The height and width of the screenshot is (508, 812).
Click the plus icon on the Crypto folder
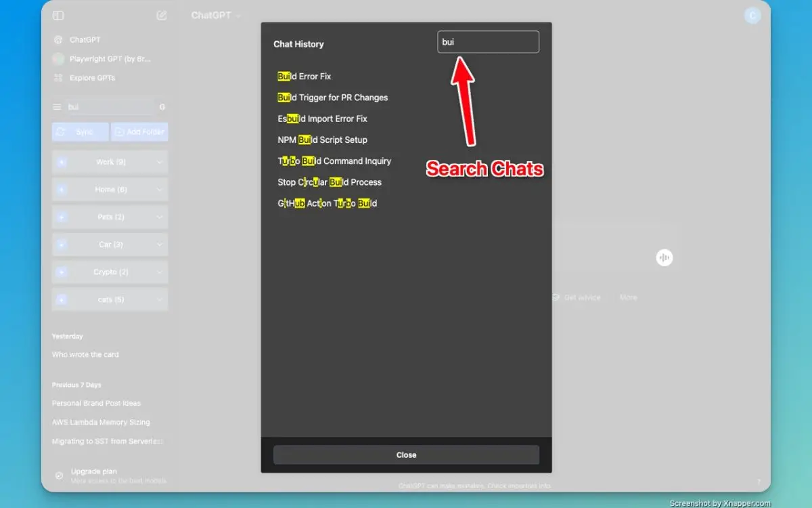[62, 272]
